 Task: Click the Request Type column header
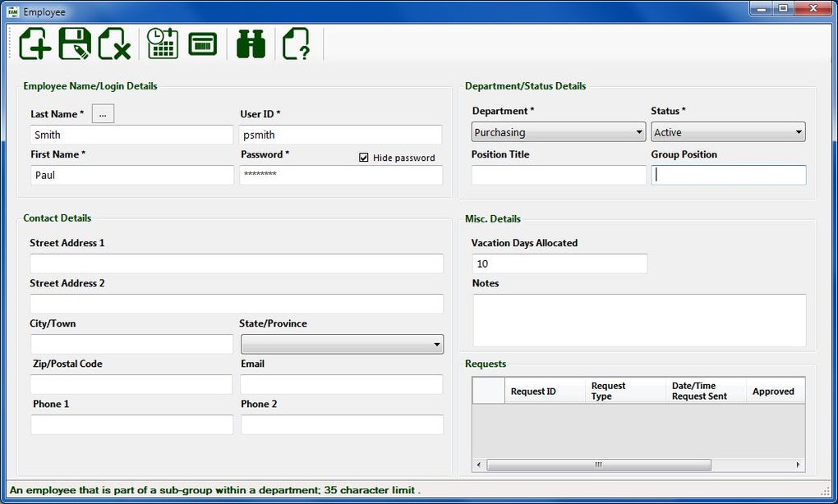624,390
